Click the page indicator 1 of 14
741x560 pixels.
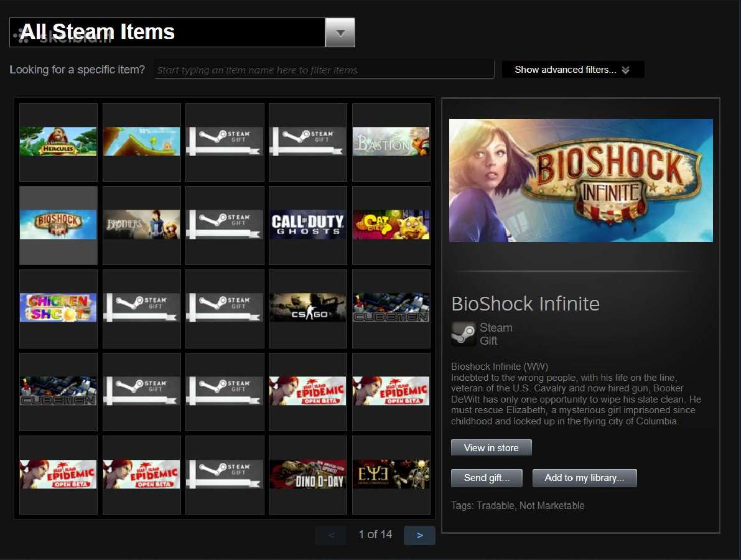(375, 534)
